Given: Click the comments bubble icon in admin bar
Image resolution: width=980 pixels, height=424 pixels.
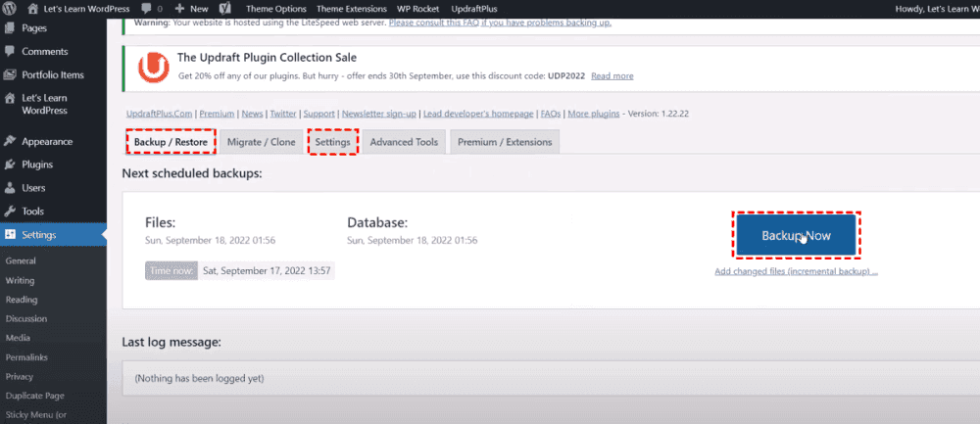Looking at the screenshot, I should click(146, 9).
